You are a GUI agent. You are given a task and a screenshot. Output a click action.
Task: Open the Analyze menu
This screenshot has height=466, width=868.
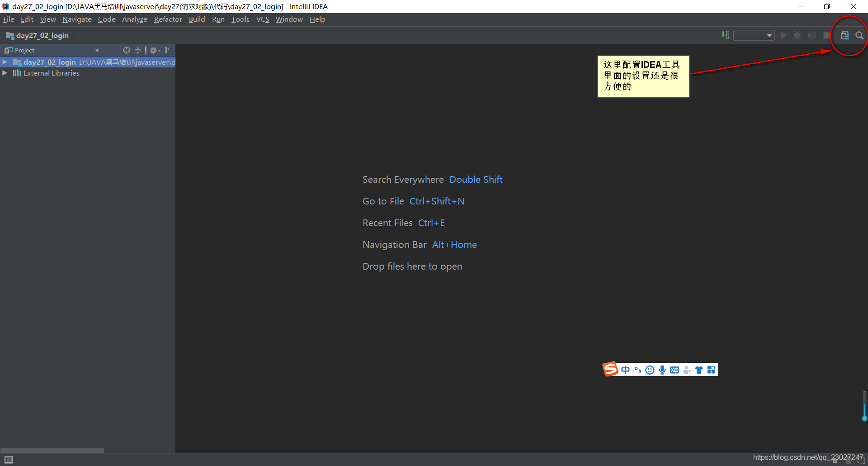click(x=135, y=19)
